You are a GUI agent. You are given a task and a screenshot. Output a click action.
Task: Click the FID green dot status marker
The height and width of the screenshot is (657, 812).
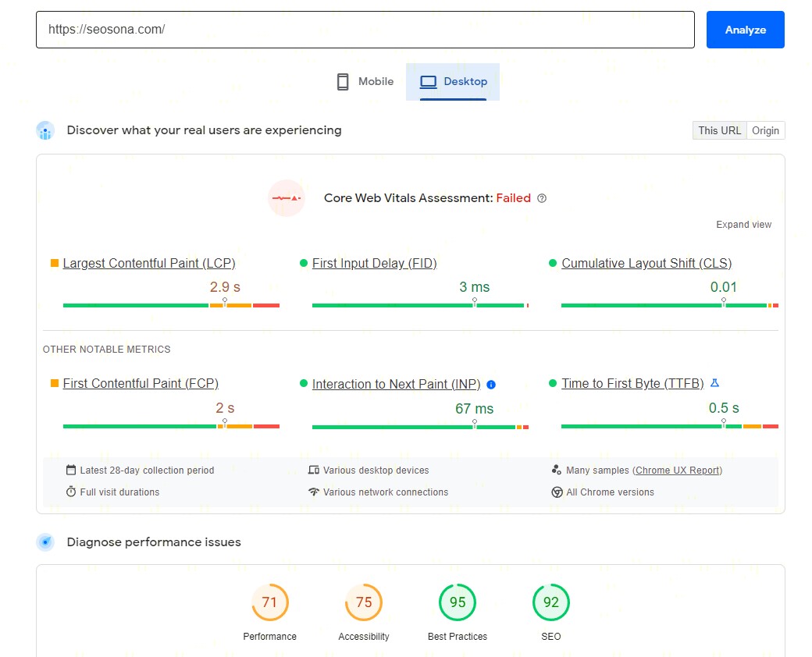point(304,263)
